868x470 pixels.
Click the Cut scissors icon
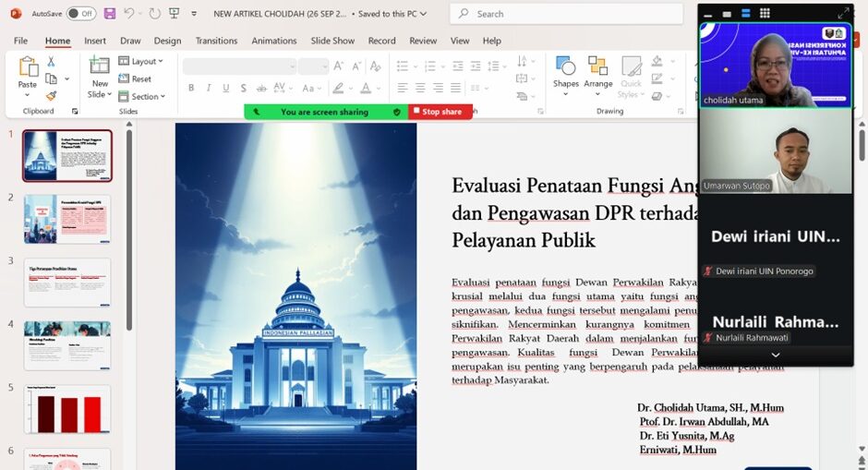pyautogui.click(x=52, y=61)
